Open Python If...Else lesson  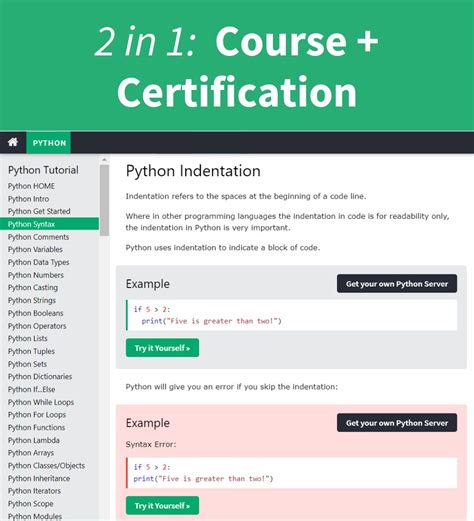point(31,389)
